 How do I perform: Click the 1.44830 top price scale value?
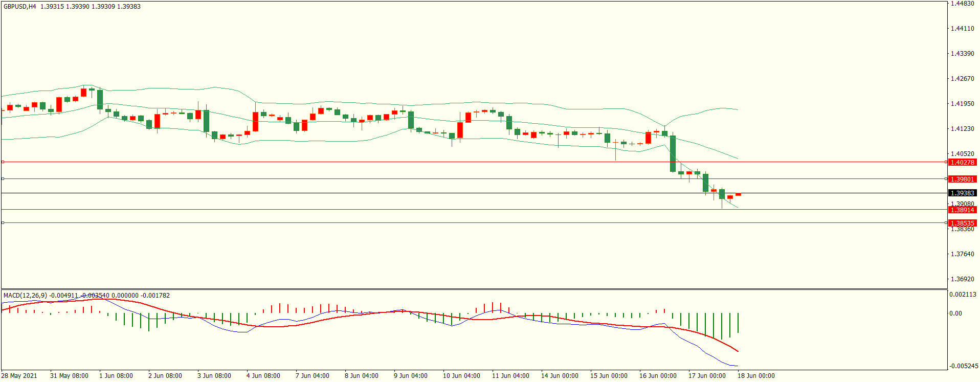coord(962,4)
